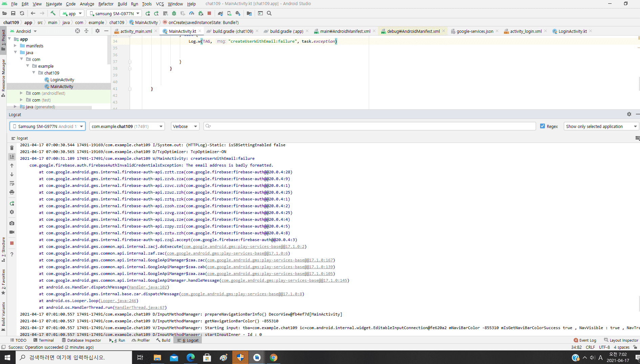Open the Show only selected application filter dropdown

pos(601,126)
